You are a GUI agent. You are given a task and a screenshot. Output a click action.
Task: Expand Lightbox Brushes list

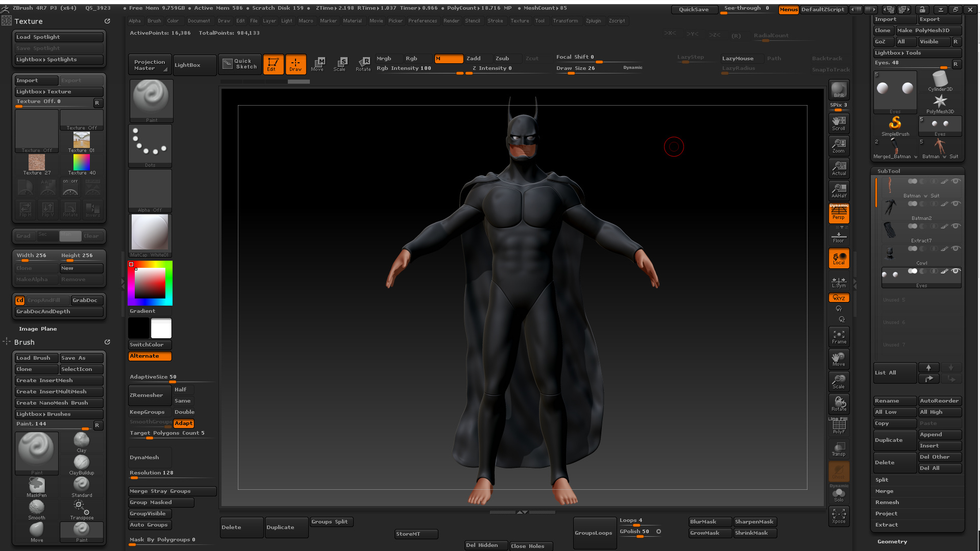[59, 414]
